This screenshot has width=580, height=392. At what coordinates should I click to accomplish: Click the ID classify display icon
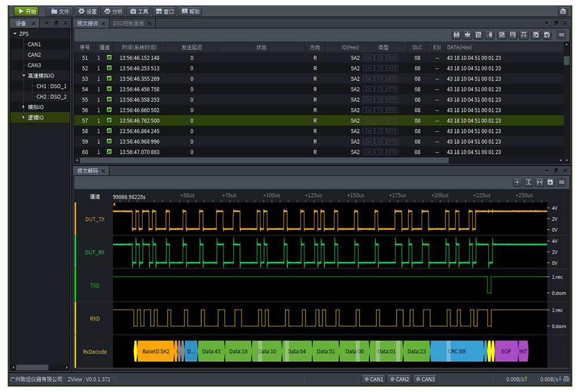[513, 35]
